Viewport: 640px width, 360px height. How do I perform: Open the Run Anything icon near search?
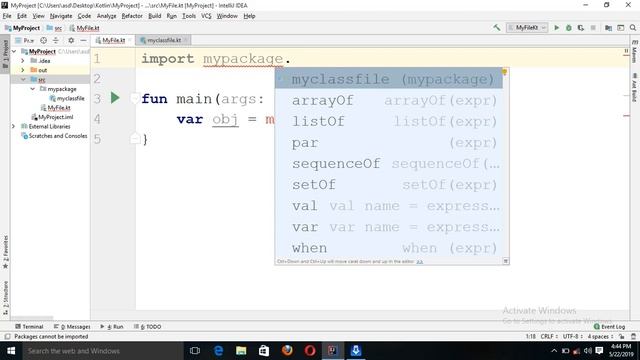[621, 28]
